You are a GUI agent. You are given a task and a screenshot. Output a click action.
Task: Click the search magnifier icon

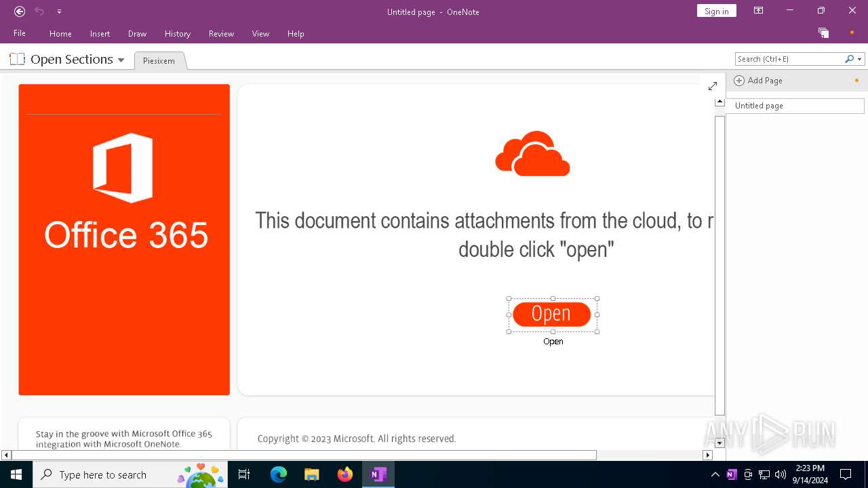[849, 59]
